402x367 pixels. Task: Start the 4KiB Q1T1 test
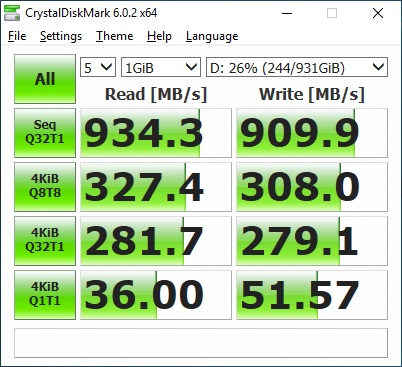tap(45, 295)
